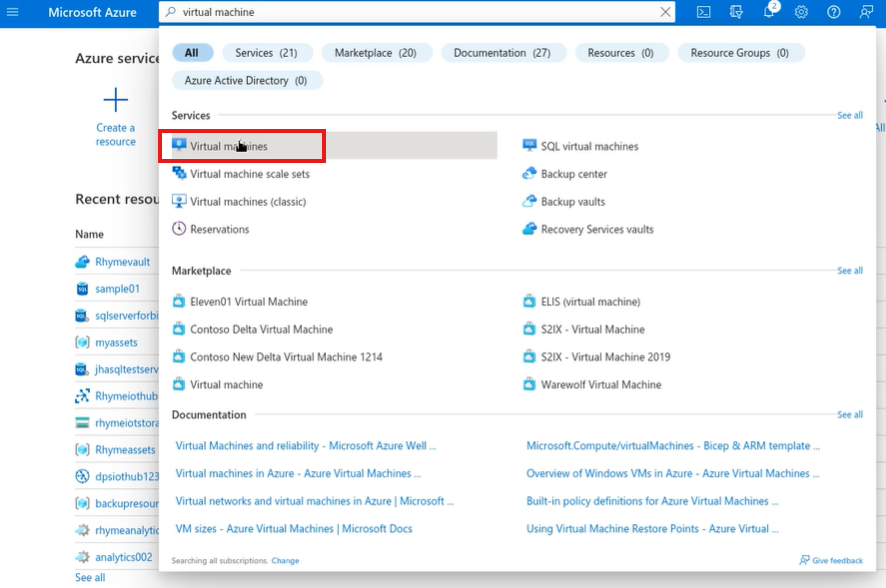
Task: Open Rhymeassets recent resource
Action: pyautogui.click(x=125, y=450)
